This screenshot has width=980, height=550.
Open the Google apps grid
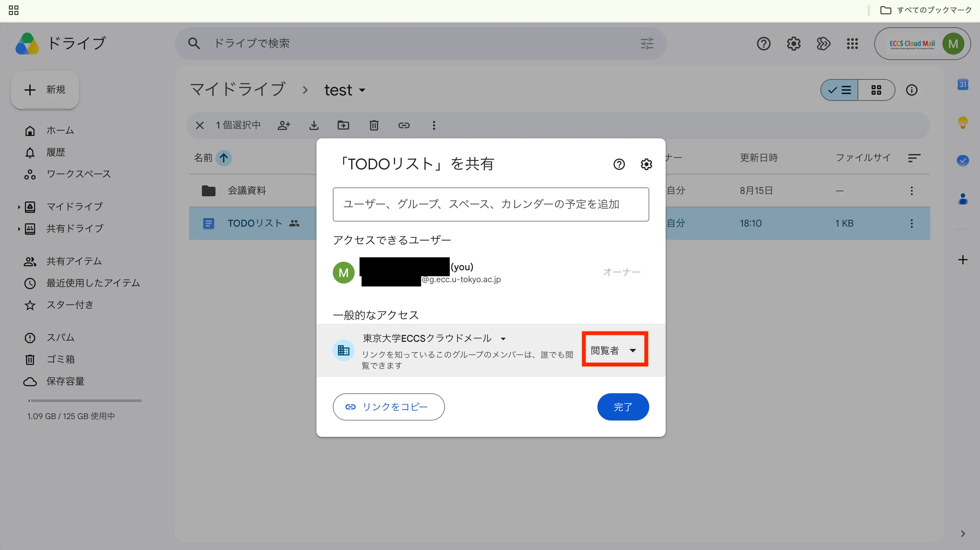click(852, 44)
